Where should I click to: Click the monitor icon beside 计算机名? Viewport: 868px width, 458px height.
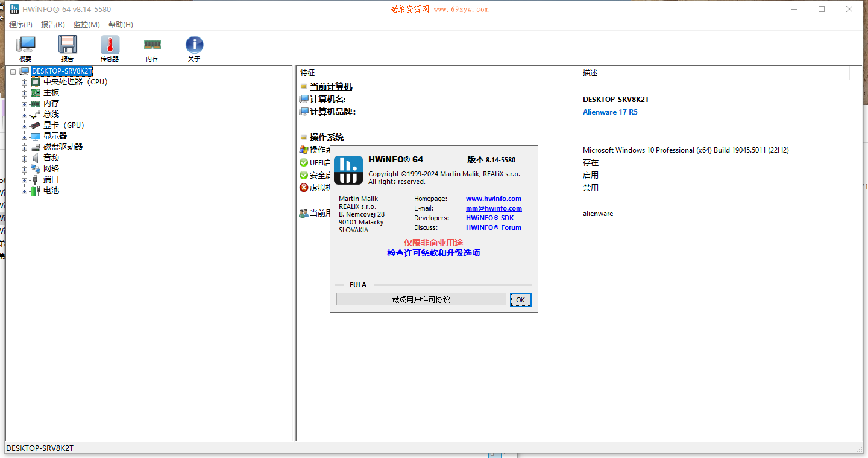(304, 99)
